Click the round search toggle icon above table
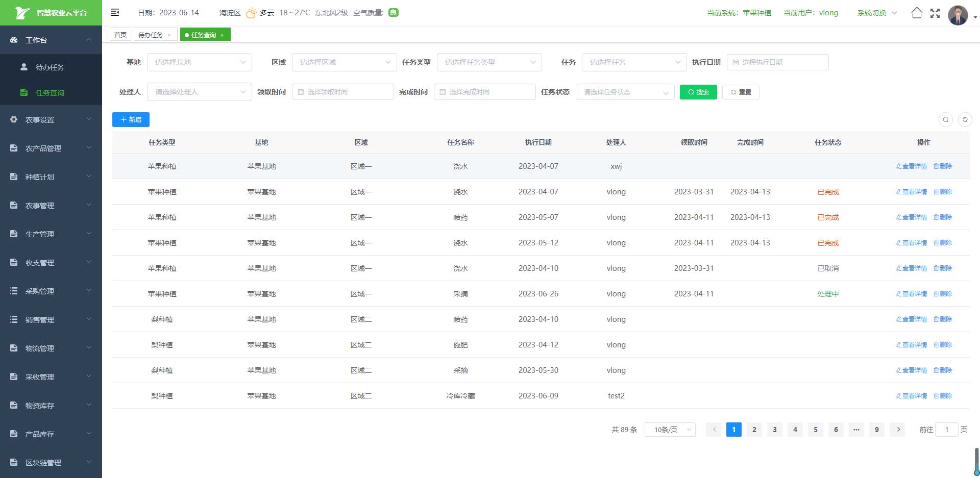This screenshot has height=478, width=980. (946, 119)
